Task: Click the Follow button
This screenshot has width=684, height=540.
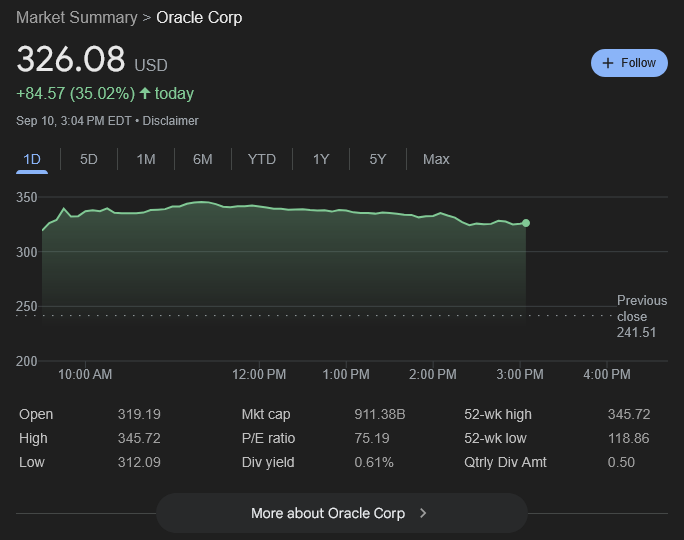Action: tap(629, 63)
